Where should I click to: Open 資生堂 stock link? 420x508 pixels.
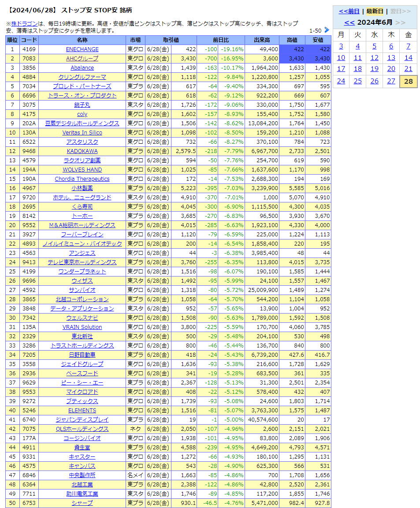(82, 448)
